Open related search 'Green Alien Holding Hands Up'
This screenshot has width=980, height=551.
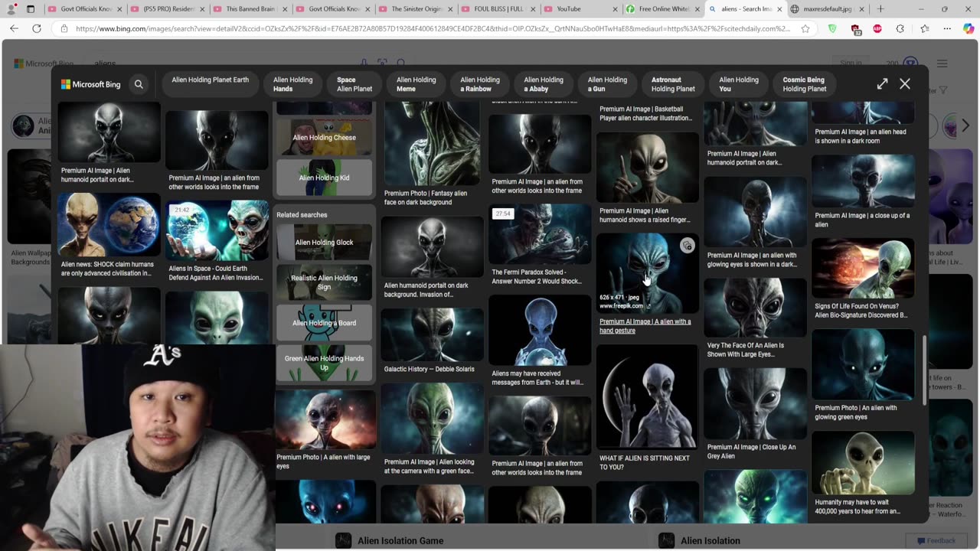(325, 363)
